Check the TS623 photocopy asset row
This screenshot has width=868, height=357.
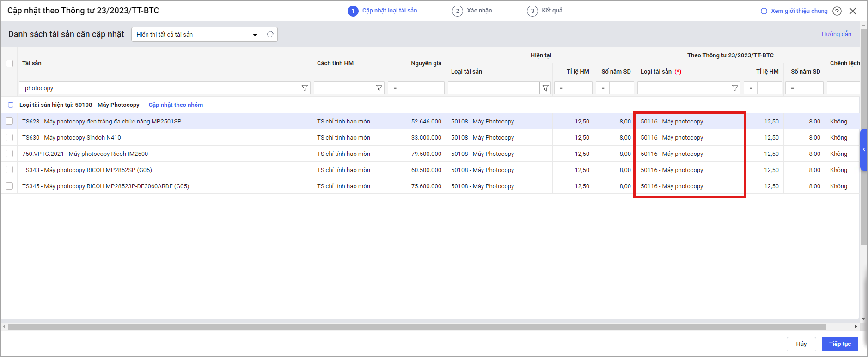9,121
